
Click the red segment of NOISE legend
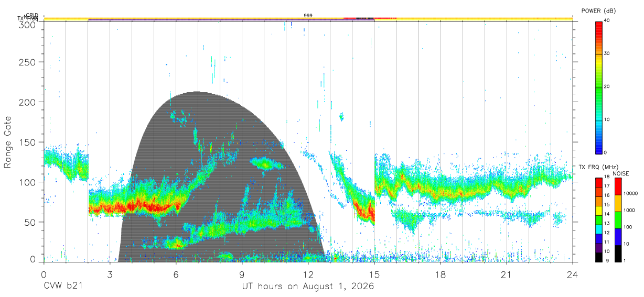[617, 186]
